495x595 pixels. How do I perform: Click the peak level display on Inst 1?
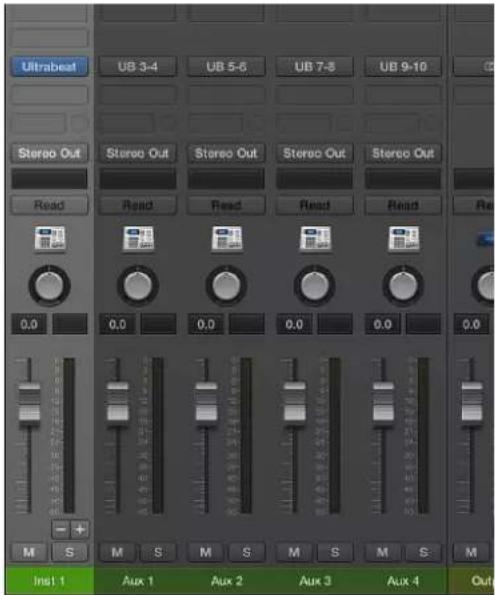[x=70, y=324]
